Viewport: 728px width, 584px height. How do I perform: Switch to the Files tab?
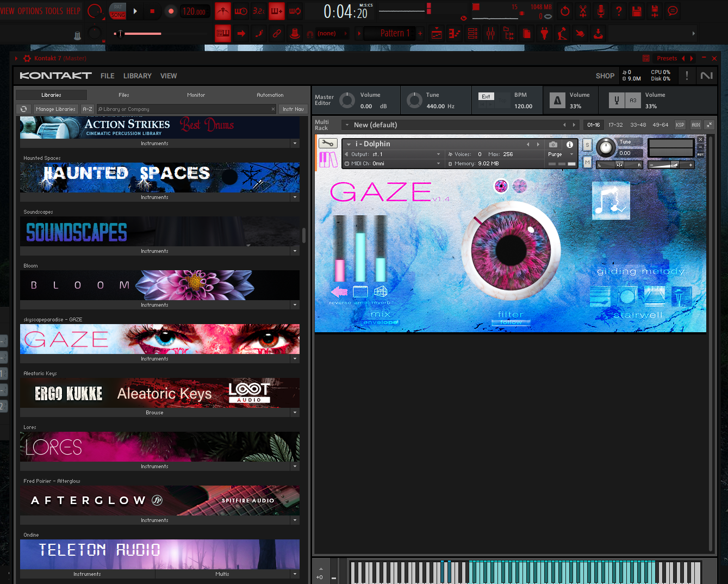point(124,95)
